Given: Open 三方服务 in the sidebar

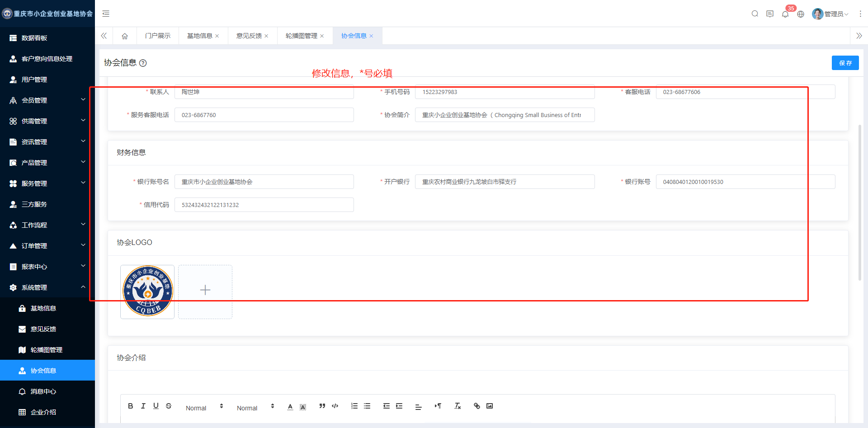Looking at the screenshot, I should point(47,204).
